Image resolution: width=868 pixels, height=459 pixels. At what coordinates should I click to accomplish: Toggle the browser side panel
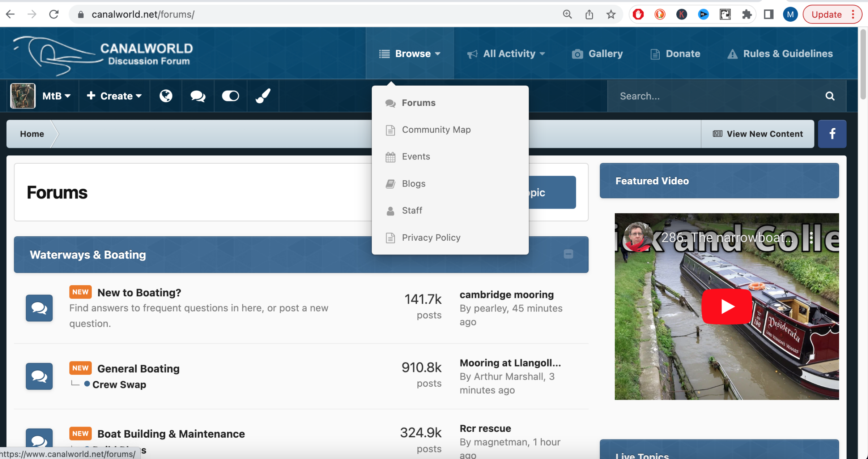click(769, 14)
